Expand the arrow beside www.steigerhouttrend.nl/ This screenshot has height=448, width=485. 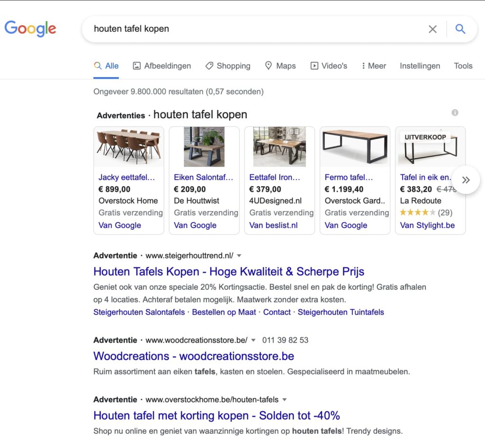(239, 256)
